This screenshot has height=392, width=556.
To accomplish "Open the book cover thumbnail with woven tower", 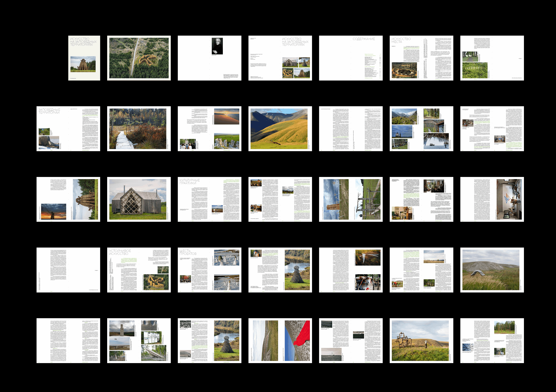I will 84,58.
